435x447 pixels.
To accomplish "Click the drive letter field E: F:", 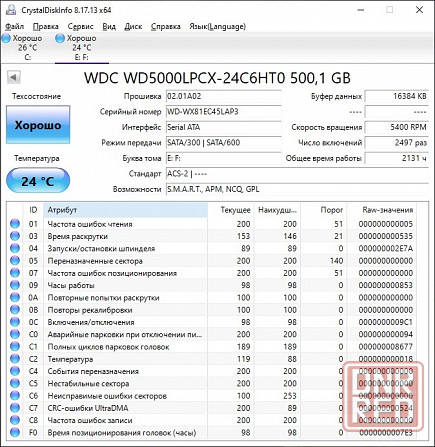I will click(x=223, y=158).
